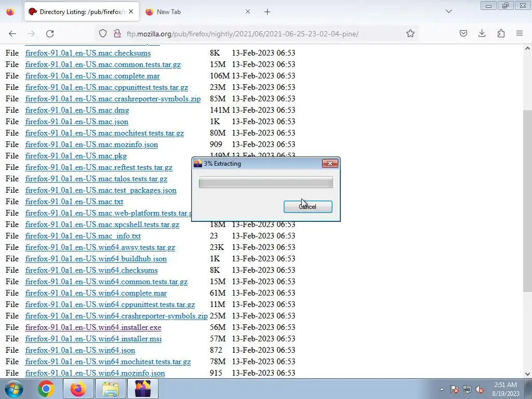
Task: Click the scrollbar up arrow
Action: click(527, 48)
